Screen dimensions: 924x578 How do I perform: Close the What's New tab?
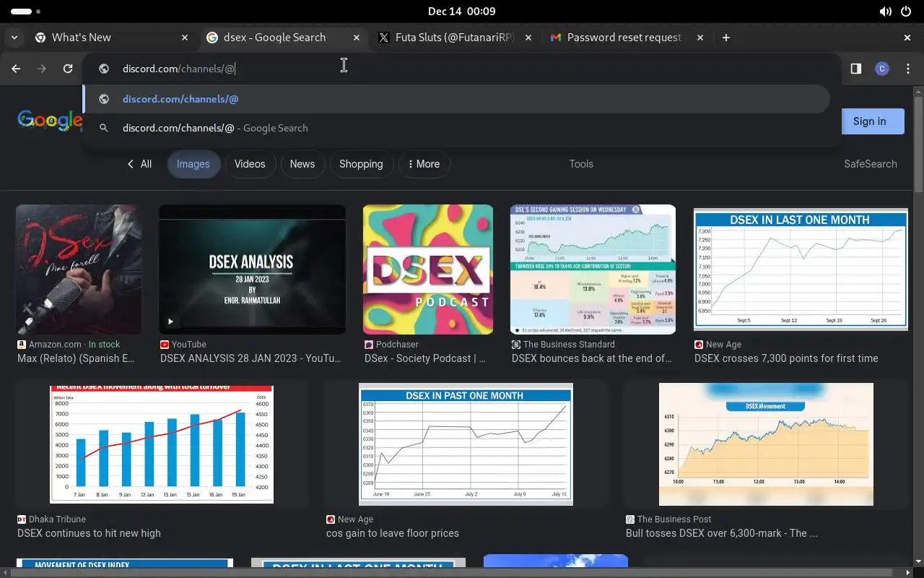(185, 38)
